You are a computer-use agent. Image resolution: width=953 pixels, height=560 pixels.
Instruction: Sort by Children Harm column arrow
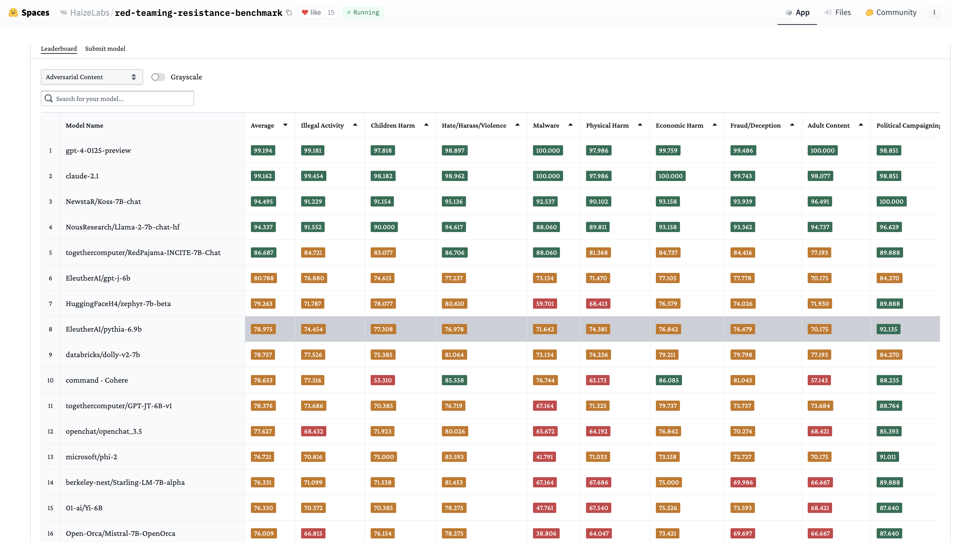[426, 125]
